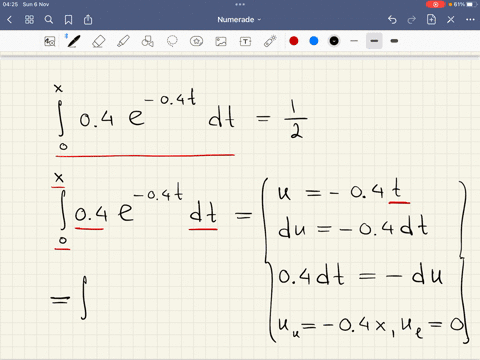
Task: Select the thin stroke width
Action: [354, 41]
